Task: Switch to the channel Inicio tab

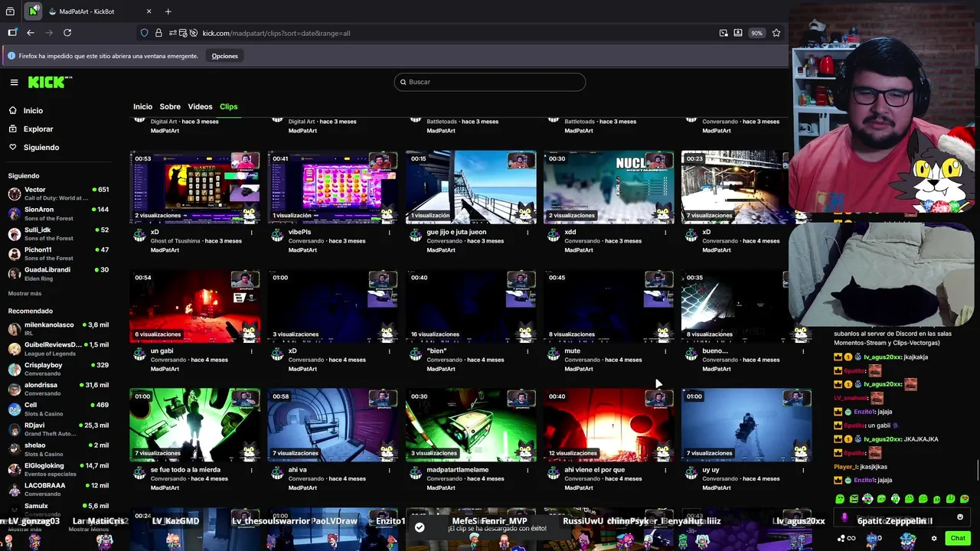Action: click(142, 106)
